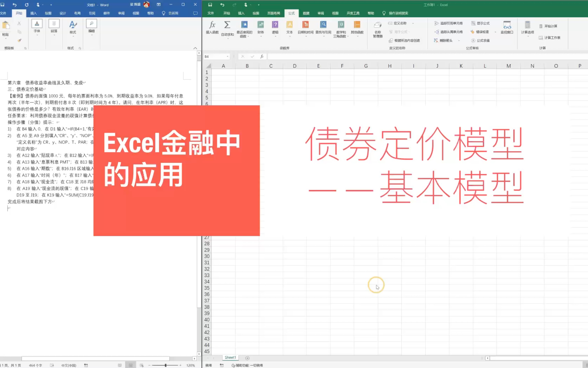Click the Cut scissors icon in Word

19,23
